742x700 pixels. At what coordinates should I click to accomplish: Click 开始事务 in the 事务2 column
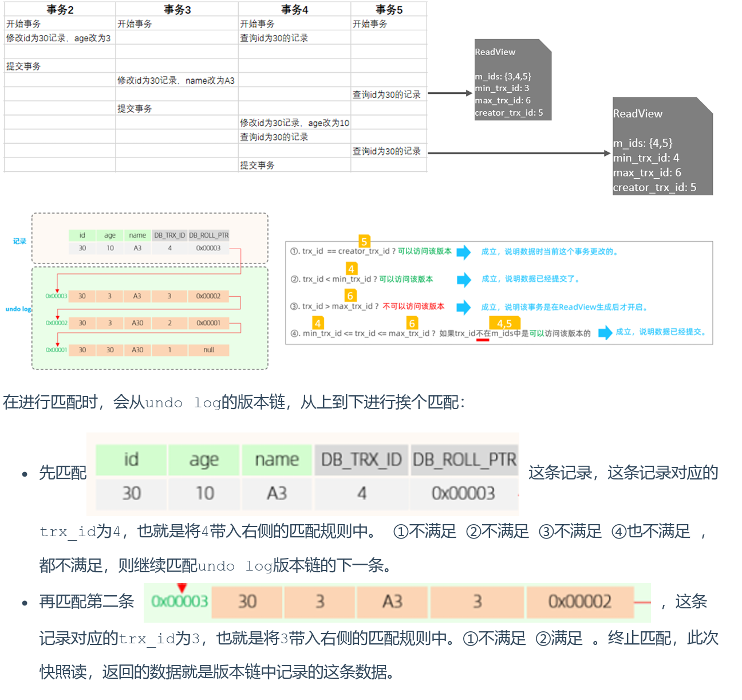click(x=23, y=23)
